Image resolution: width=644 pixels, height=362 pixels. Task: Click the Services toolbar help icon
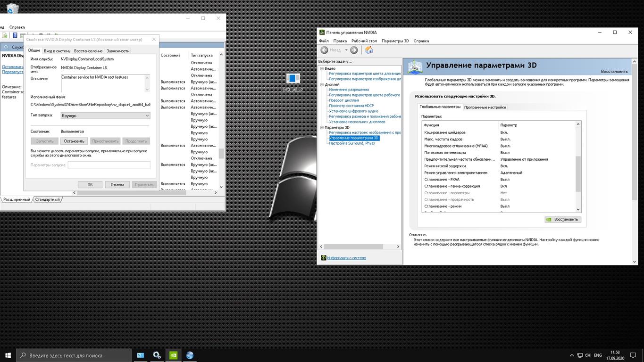(x=15, y=35)
